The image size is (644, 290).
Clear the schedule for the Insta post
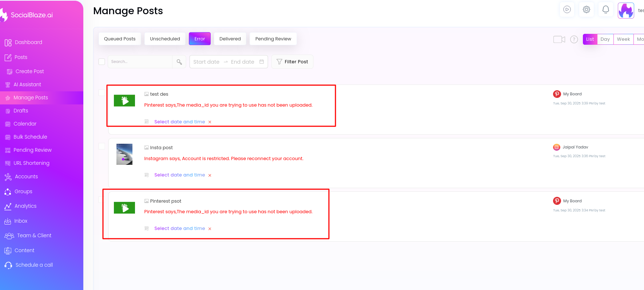tap(210, 175)
